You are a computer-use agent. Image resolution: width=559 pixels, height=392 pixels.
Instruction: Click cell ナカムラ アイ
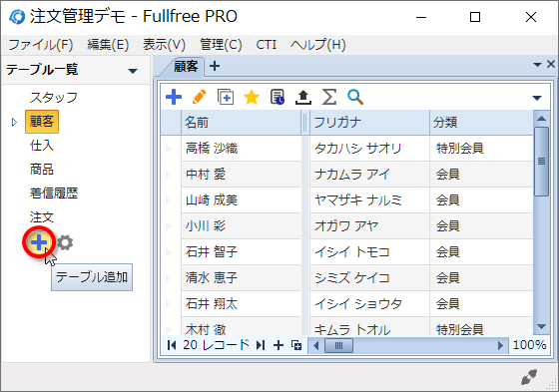click(370, 175)
